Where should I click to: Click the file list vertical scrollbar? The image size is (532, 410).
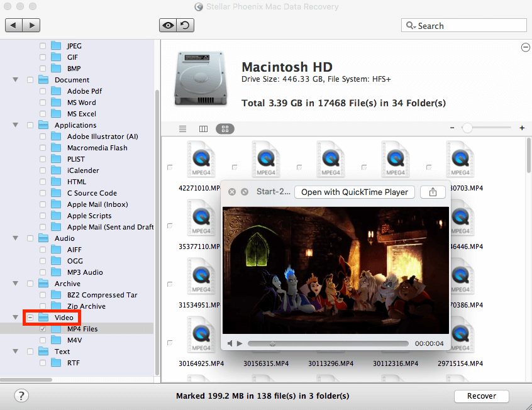click(x=529, y=155)
